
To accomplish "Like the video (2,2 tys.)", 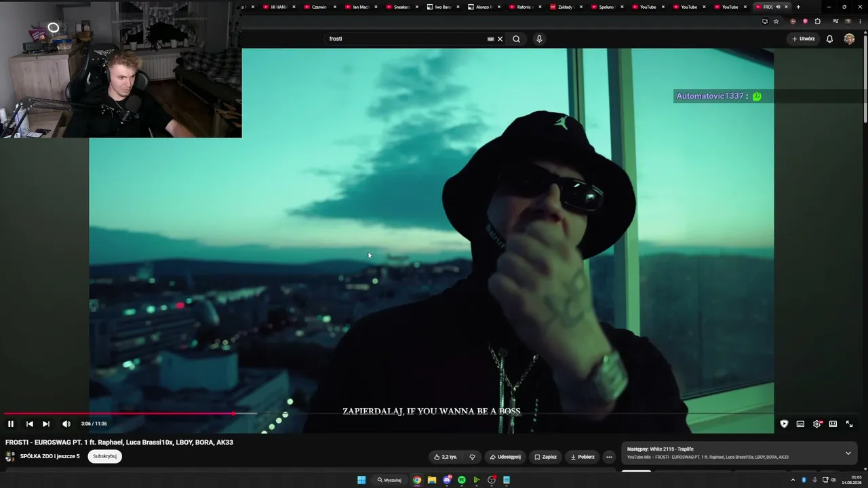I will pos(446,457).
